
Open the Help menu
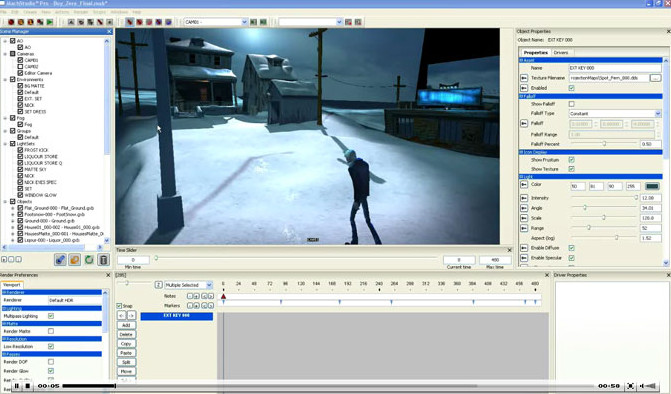[137, 12]
